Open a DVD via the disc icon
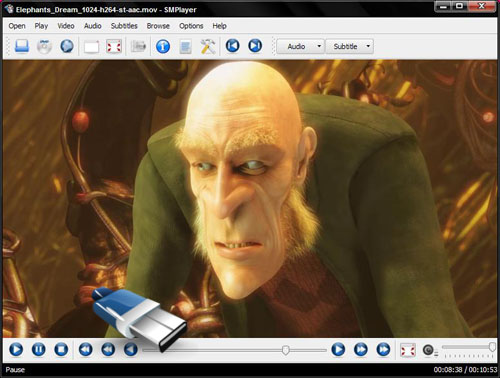Screen dimensions: 500x378 click(44, 46)
